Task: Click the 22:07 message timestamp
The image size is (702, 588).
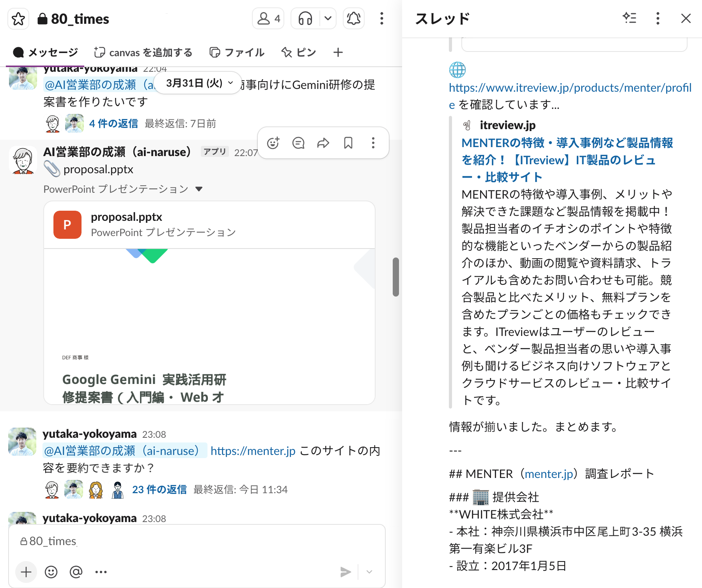Action: [246, 153]
